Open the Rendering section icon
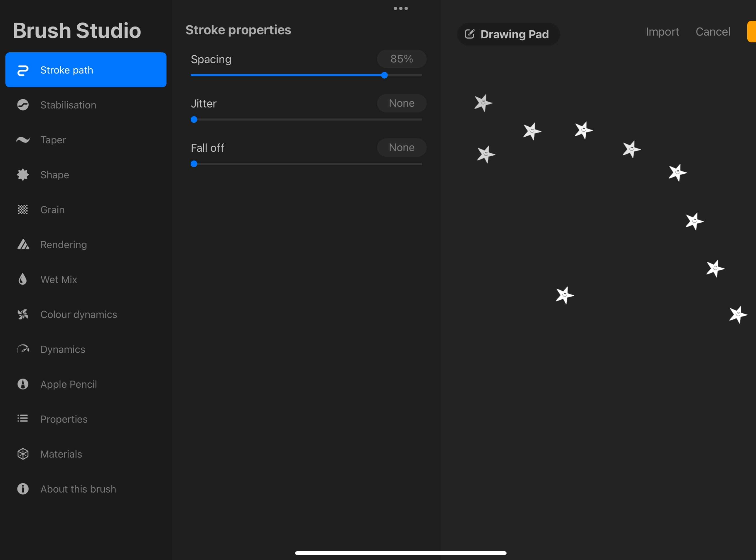The width and height of the screenshot is (756, 560). (x=23, y=244)
